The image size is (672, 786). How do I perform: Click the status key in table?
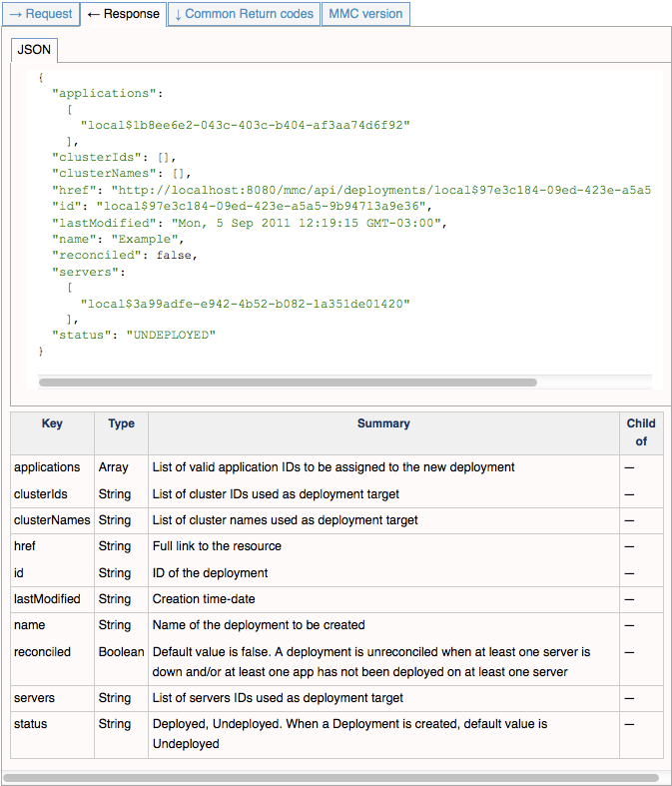coord(31,724)
